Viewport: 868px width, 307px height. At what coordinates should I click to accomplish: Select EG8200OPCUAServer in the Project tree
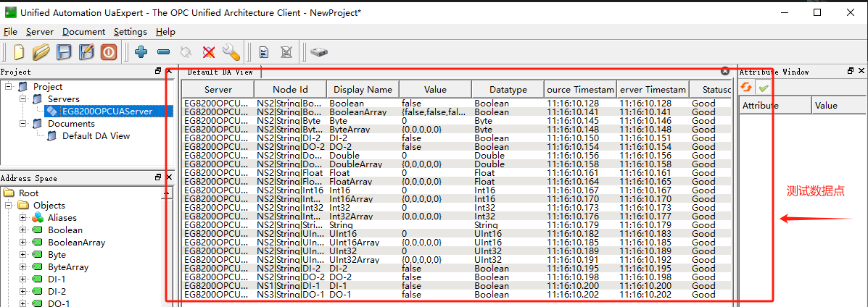click(x=107, y=112)
